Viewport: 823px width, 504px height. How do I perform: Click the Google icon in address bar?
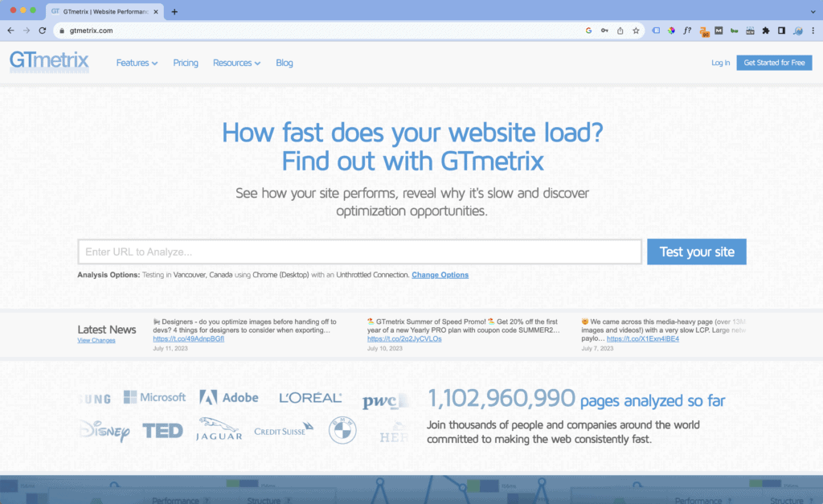tap(588, 31)
